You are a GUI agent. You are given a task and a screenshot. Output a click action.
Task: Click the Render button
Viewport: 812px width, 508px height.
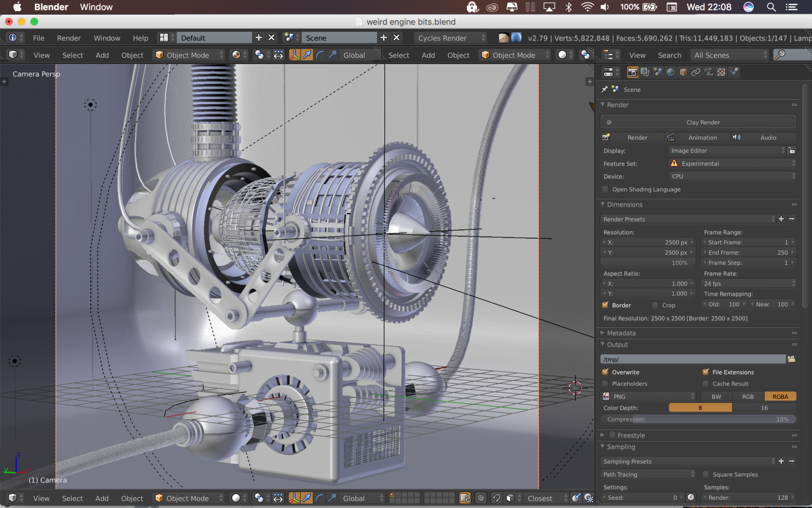click(632, 137)
